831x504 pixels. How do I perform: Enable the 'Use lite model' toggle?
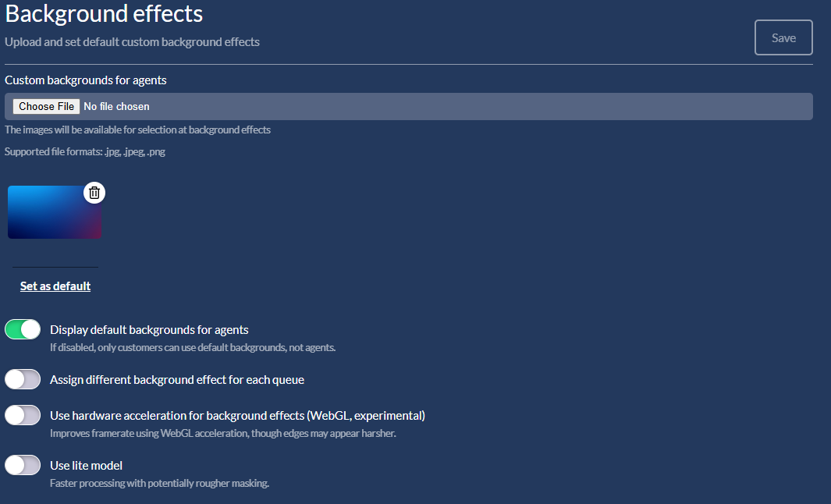pos(23,466)
